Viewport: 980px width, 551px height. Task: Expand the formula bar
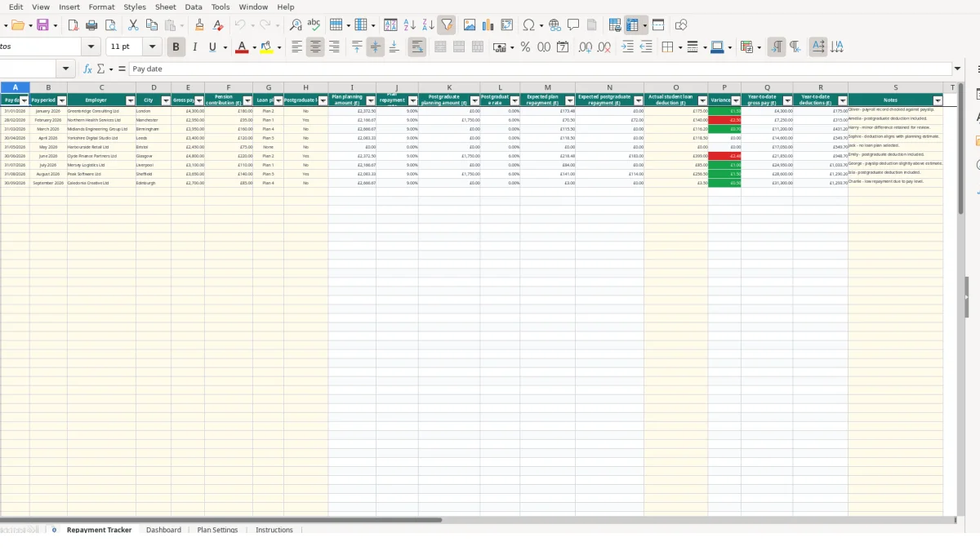click(957, 69)
